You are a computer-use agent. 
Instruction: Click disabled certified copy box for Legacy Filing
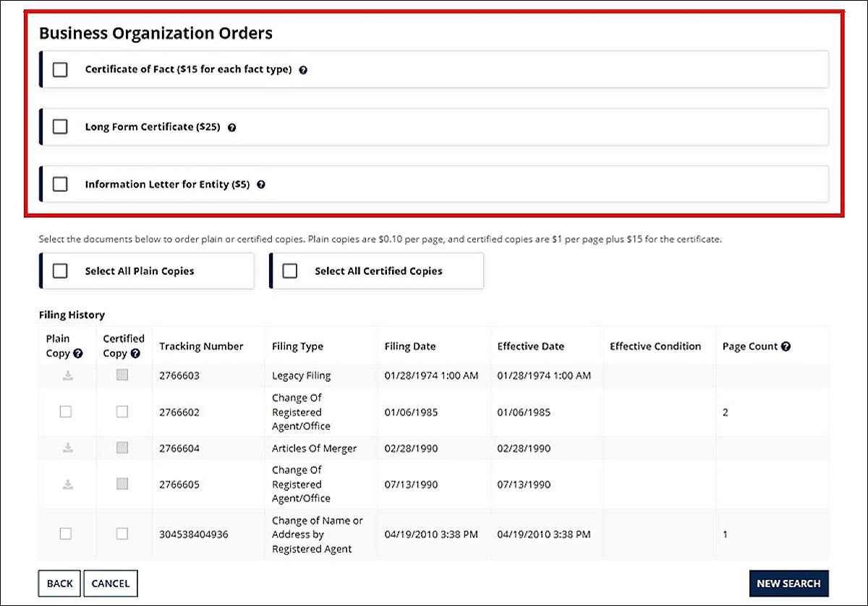coord(122,375)
